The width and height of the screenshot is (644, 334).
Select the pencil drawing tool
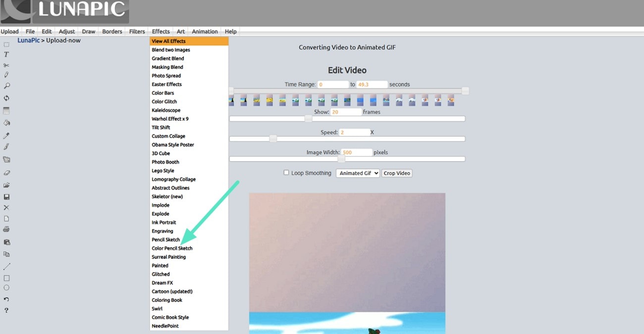tap(6, 75)
